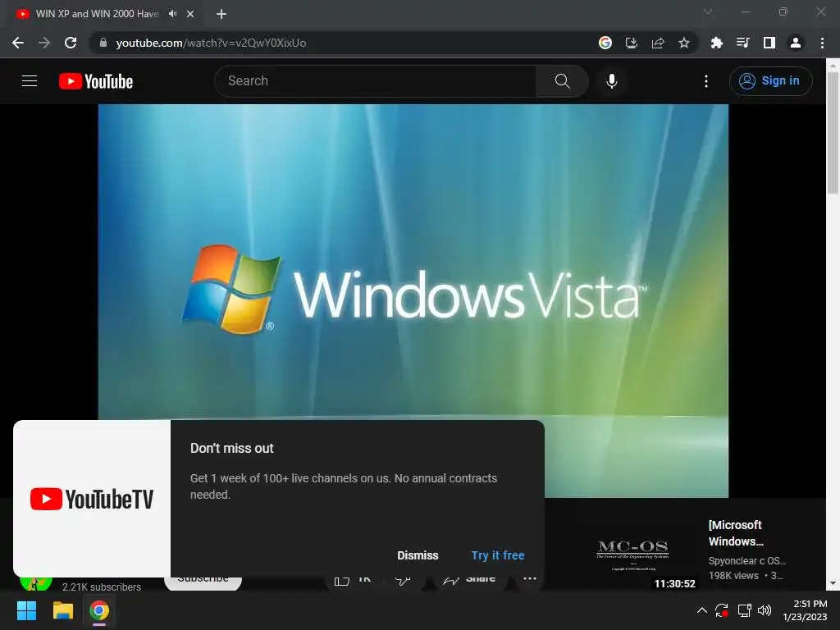Click scrollbar down arrow
The width and height of the screenshot is (840, 630).
[833, 583]
